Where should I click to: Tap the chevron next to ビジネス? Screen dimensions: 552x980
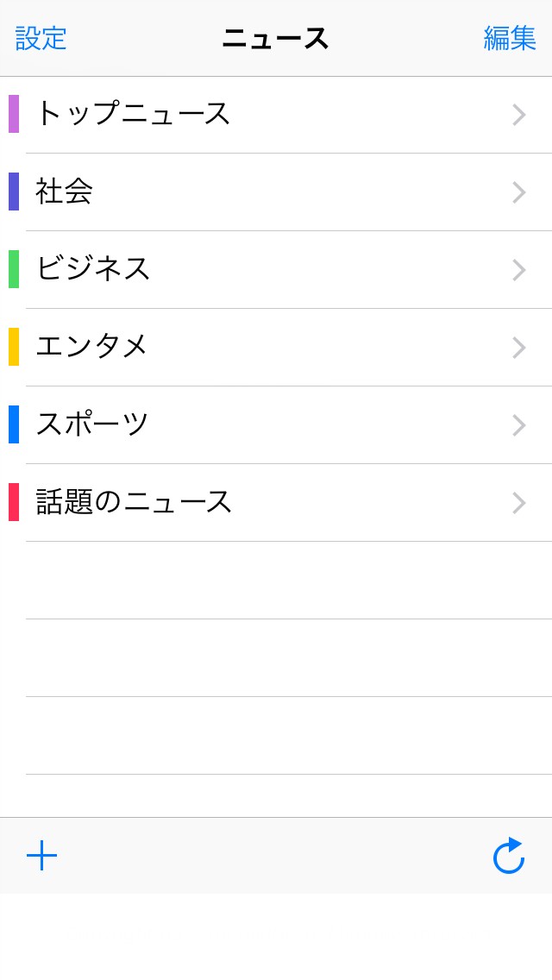point(518,270)
